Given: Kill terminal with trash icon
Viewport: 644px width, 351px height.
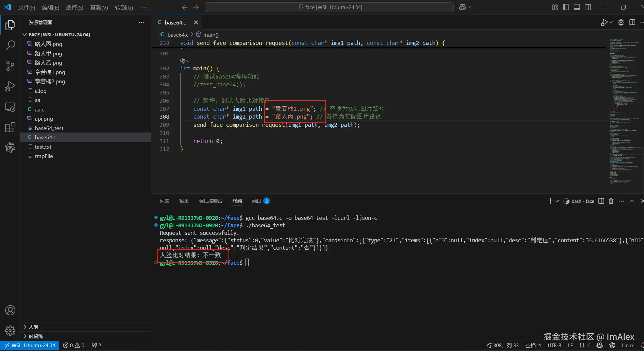Looking at the screenshot, I should tap(611, 201).
